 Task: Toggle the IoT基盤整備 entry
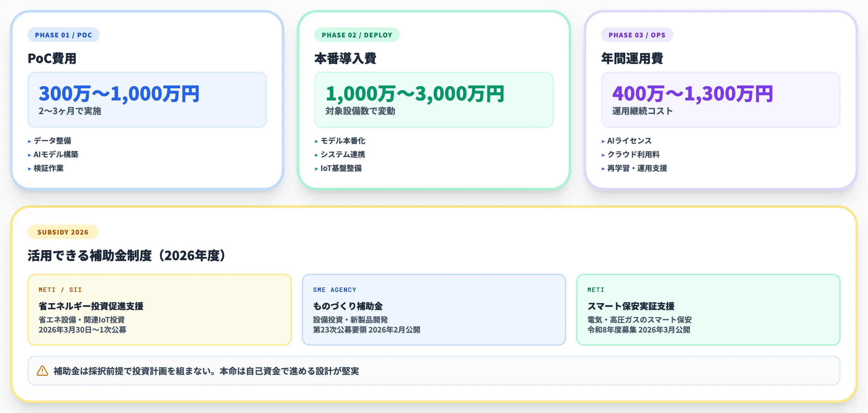coord(341,168)
